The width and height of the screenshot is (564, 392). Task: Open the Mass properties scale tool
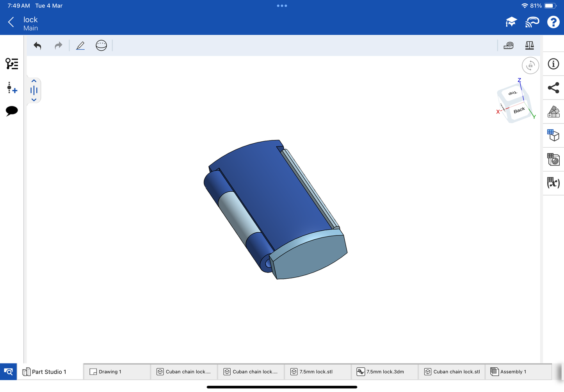click(x=529, y=46)
